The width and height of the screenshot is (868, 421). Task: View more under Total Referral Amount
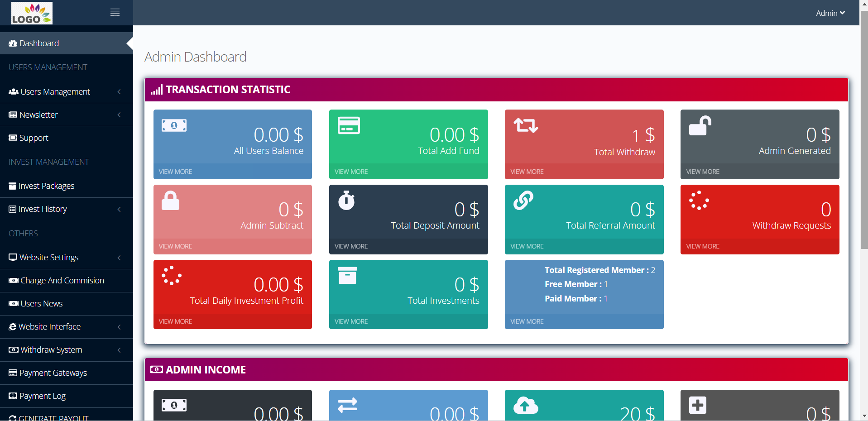527,246
